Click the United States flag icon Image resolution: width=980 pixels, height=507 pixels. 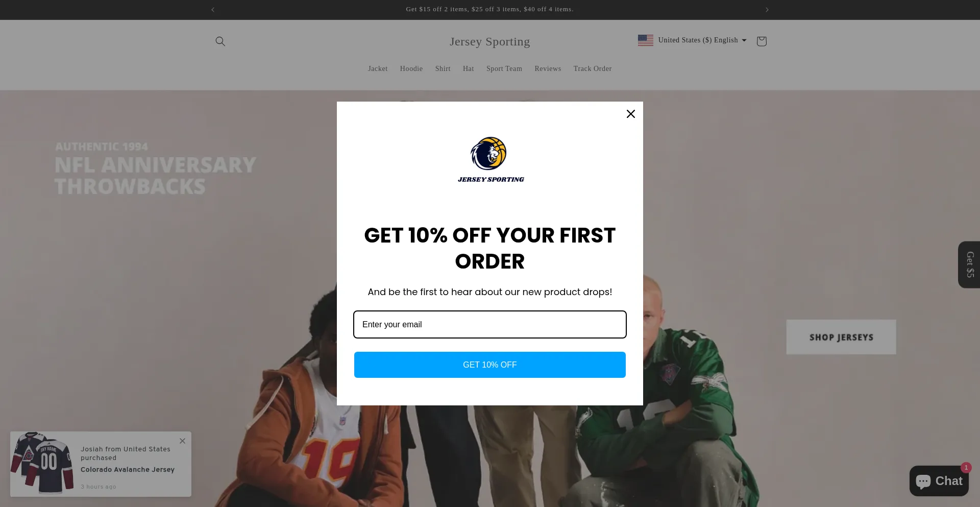(x=645, y=40)
